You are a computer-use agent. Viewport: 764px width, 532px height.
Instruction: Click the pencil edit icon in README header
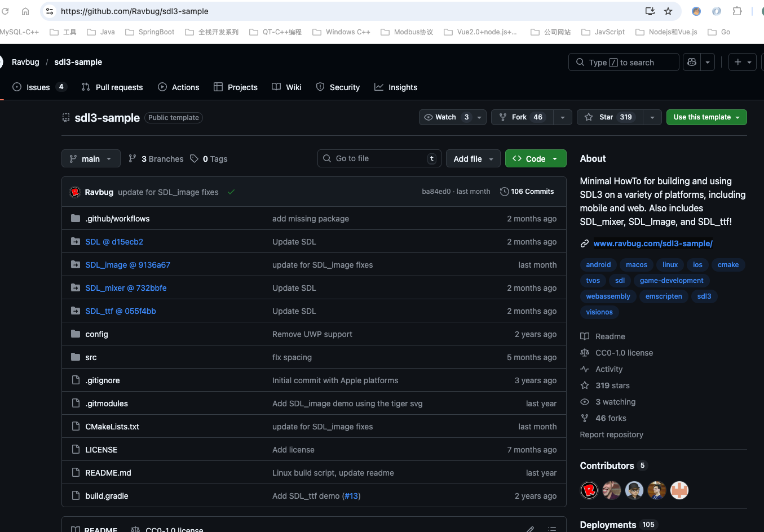[x=530, y=529]
